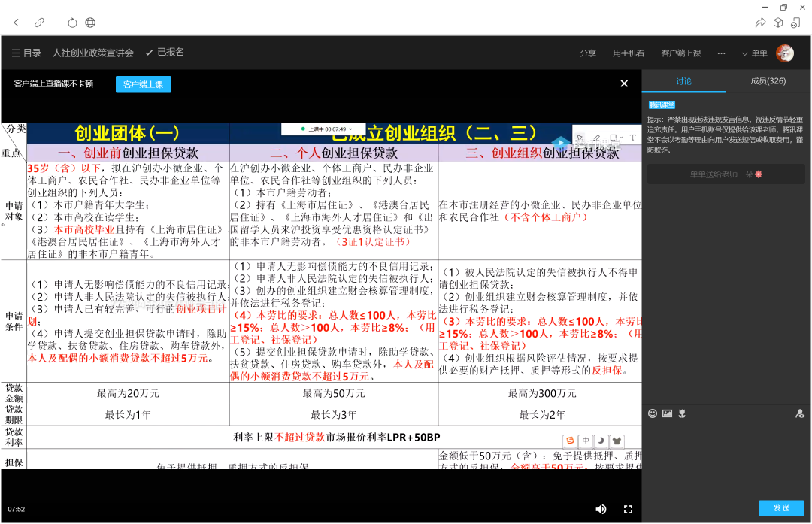Click the 腾讯课堂 tag in chat
This screenshot has width=812, height=524.
click(x=662, y=105)
